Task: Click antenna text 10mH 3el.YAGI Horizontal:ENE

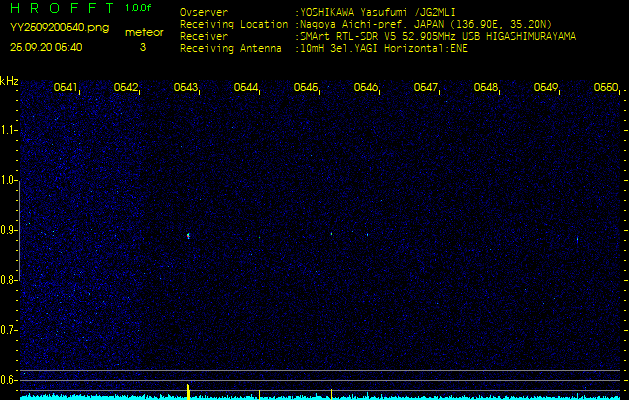Action: click(x=383, y=49)
